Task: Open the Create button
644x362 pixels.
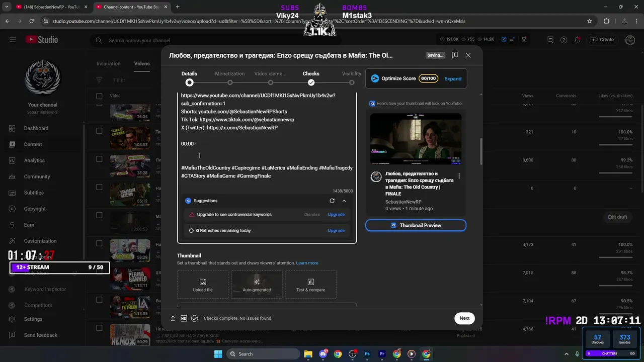Action: [602, 40]
